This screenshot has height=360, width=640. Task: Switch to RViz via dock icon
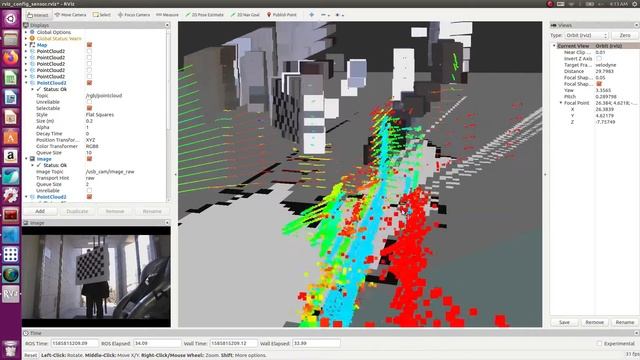point(11,294)
